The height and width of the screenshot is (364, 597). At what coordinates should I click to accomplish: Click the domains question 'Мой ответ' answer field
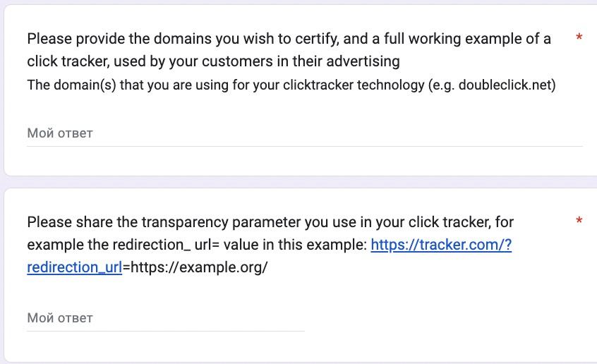click(305, 133)
